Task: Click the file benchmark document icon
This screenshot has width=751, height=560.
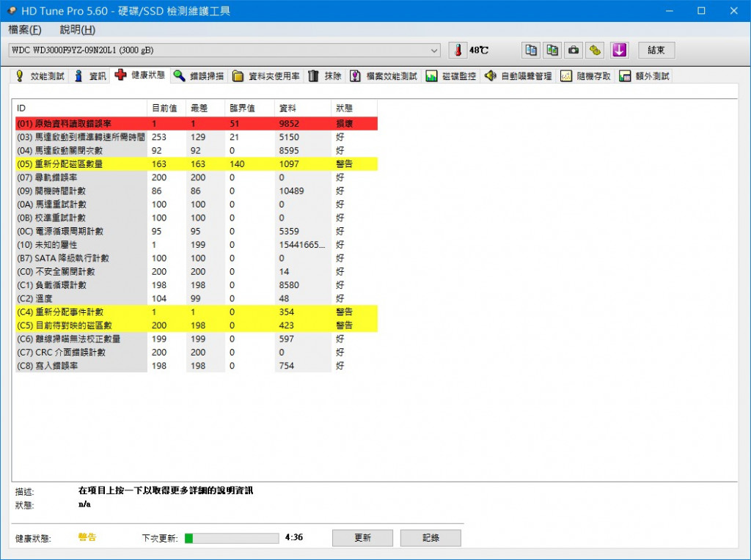Action: pyautogui.click(x=355, y=76)
